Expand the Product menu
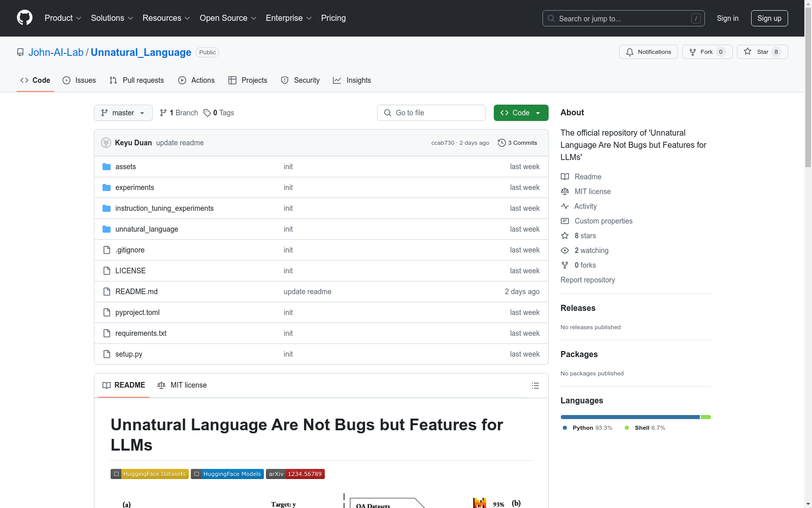The width and height of the screenshot is (812, 508). tap(63, 18)
